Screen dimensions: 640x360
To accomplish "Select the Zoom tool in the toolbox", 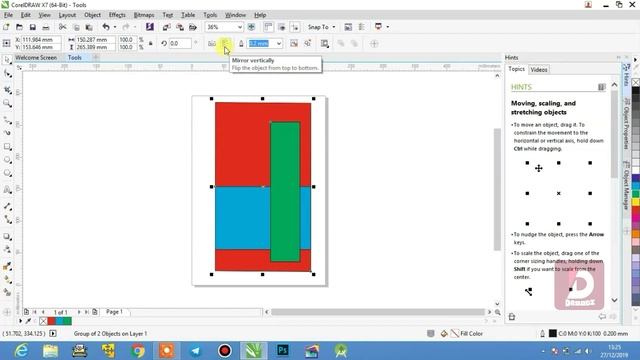I will coord(7,104).
